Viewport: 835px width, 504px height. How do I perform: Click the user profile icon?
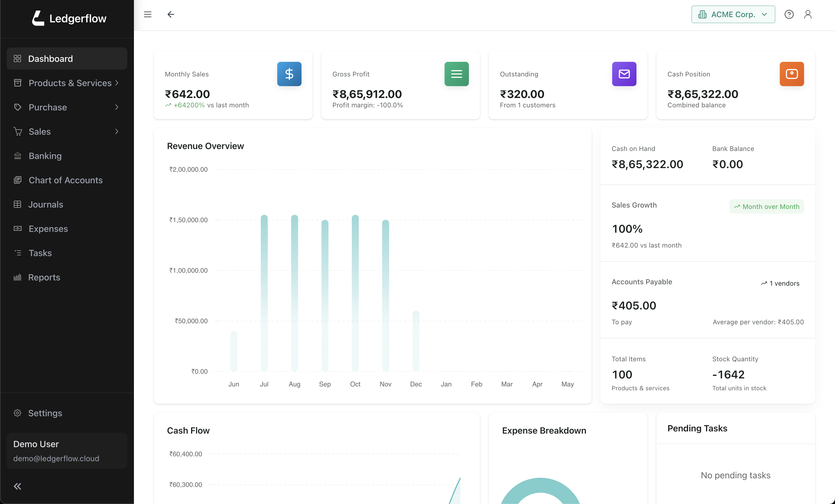[808, 14]
